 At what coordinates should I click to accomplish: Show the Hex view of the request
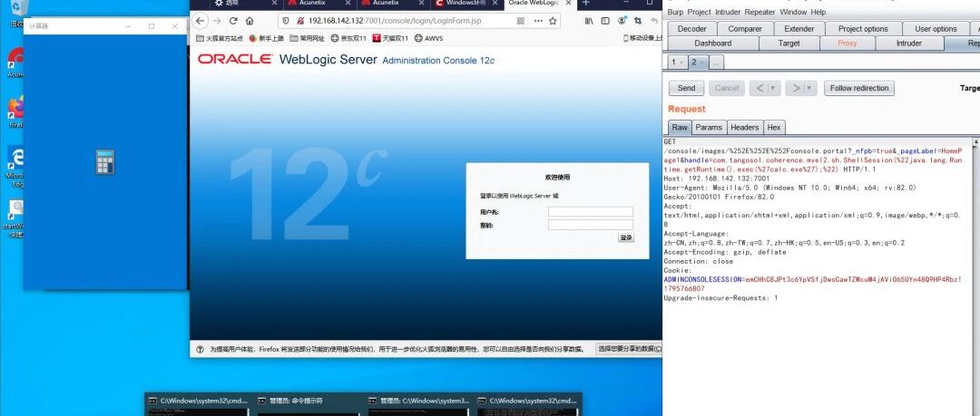(x=774, y=128)
